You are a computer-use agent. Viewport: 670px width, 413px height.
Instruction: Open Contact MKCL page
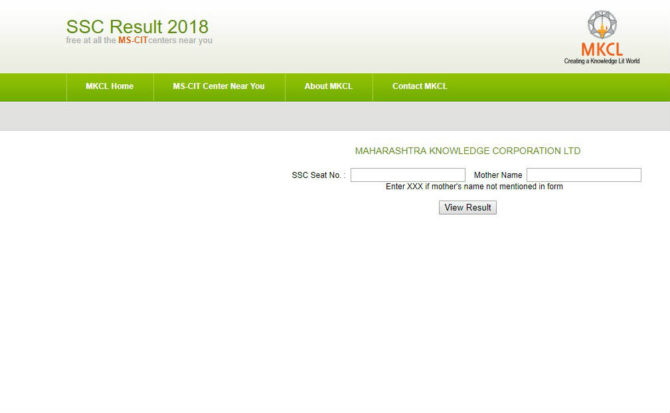tap(420, 86)
